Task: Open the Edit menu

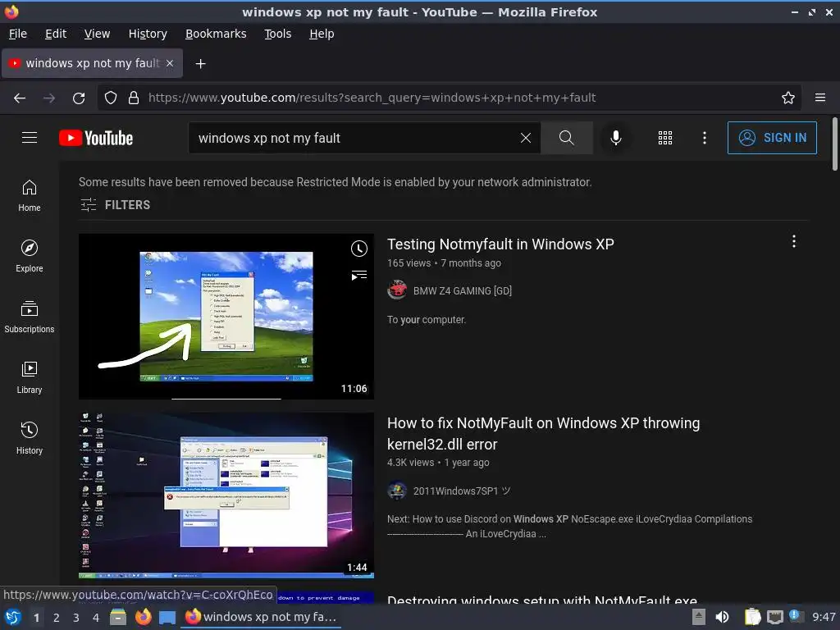Action: (56, 34)
